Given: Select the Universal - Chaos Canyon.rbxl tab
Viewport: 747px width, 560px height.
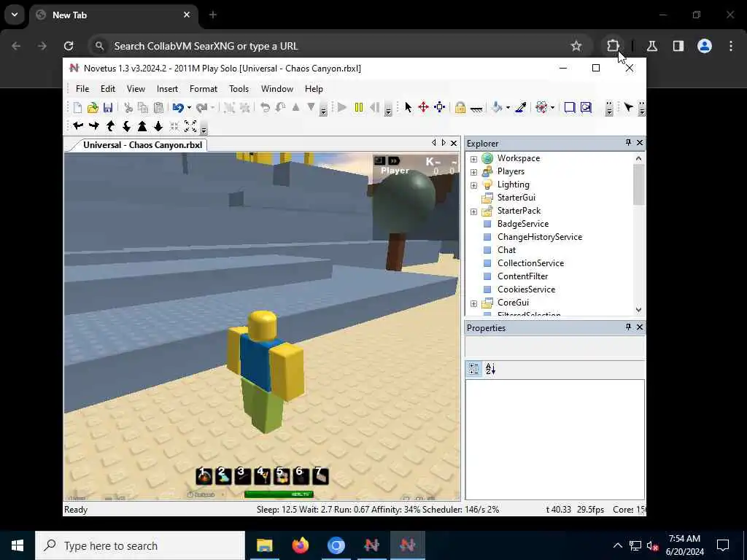Looking at the screenshot, I should point(142,145).
